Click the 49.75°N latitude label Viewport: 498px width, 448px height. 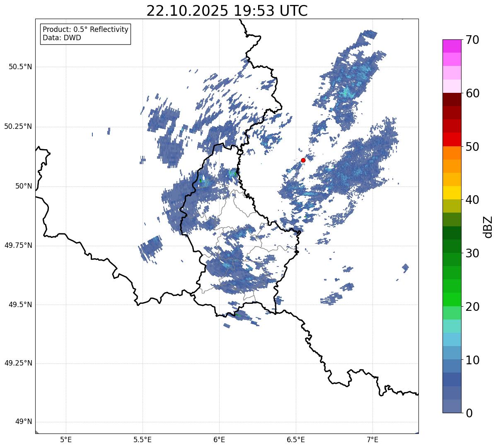18,245
